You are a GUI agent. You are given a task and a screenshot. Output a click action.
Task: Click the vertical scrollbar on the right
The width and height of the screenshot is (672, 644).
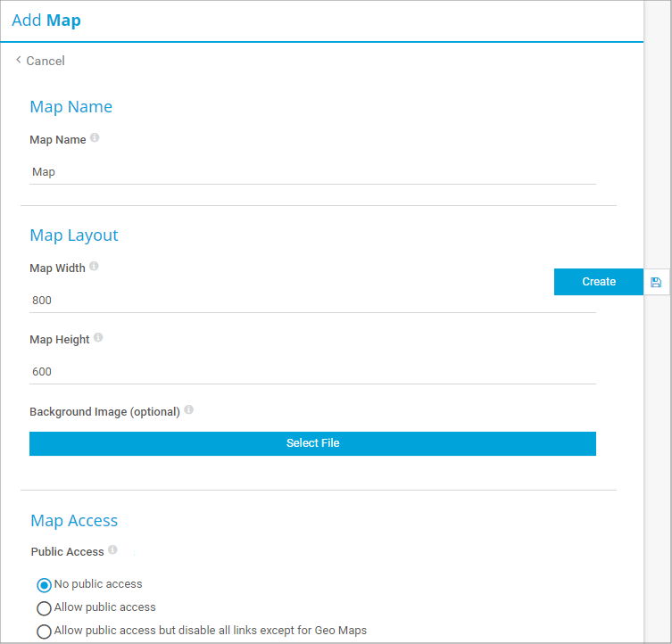click(658, 446)
